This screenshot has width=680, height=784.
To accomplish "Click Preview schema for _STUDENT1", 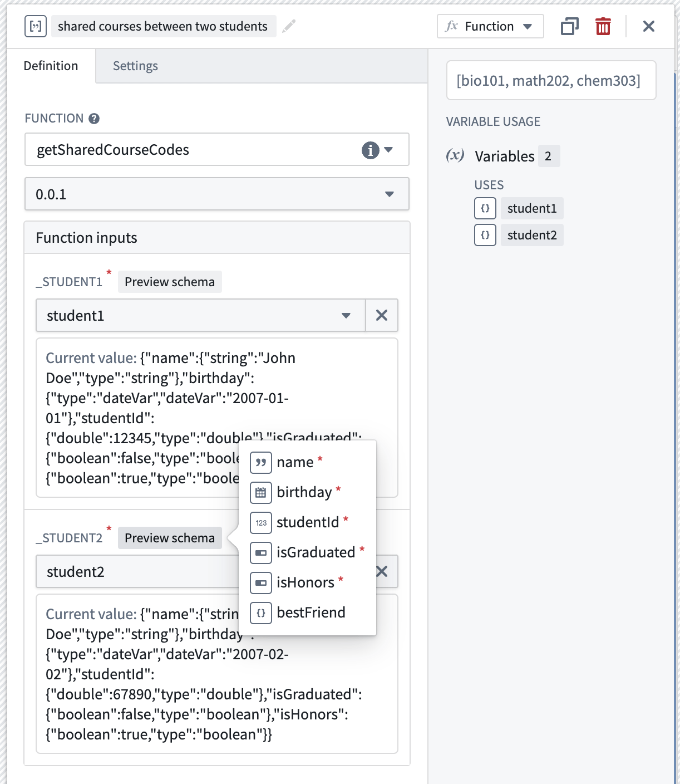I will [x=170, y=282].
